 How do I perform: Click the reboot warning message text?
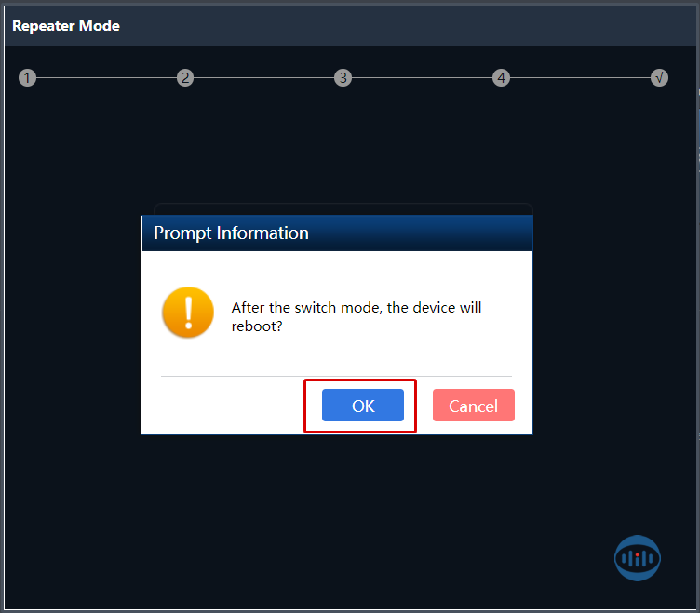tap(357, 316)
